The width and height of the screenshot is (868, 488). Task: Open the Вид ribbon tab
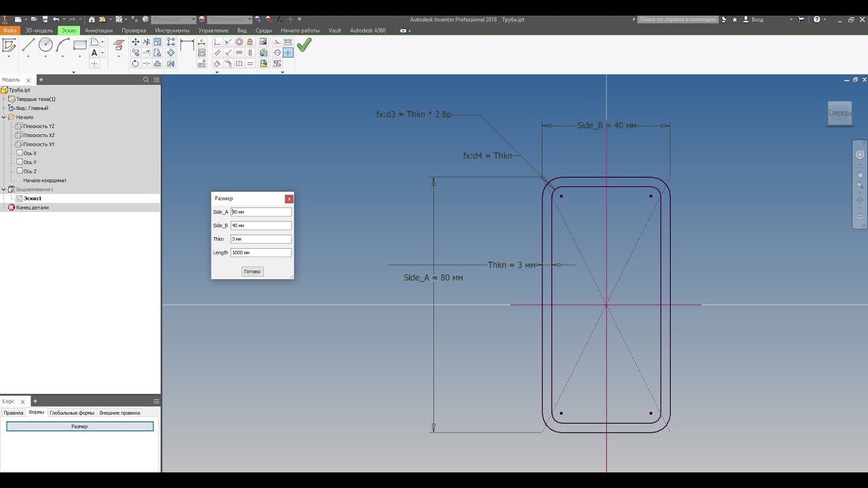click(x=242, y=30)
